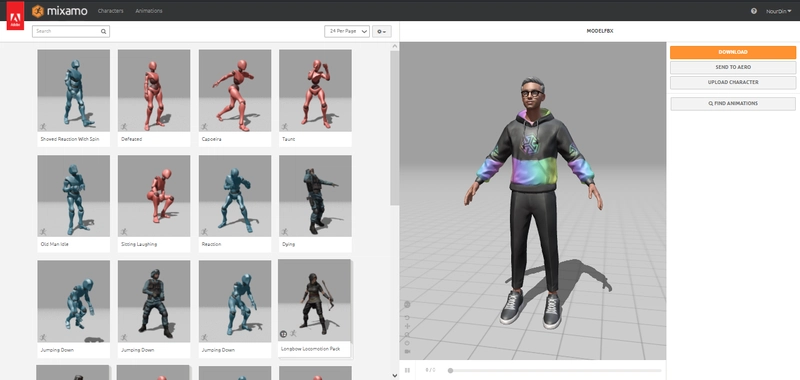This screenshot has width=800, height=380.
Task: Open the gear settings dropdown
Action: 382,31
